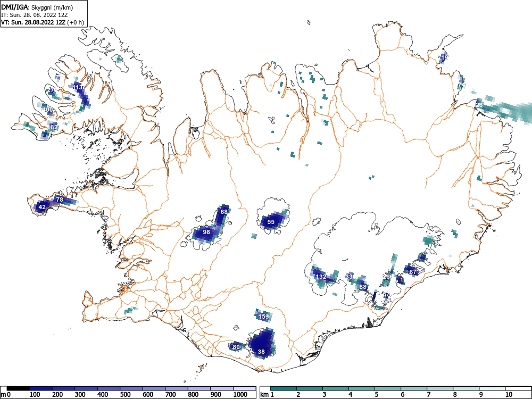This screenshot has width=532, height=399.
Task: Click the 'DMI/IGA: Skyggni (m/km)' title
Action: pyautogui.click(x=37, y=7)
